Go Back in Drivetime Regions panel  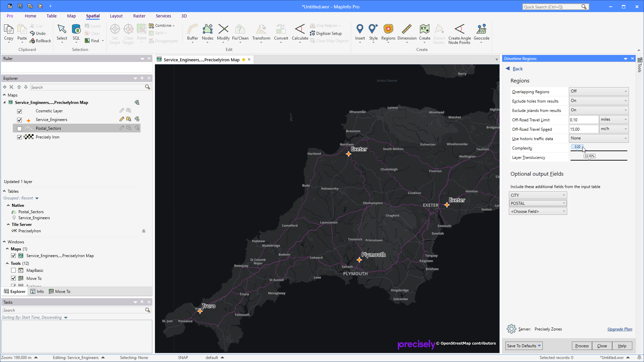click(x=518, y=69)
